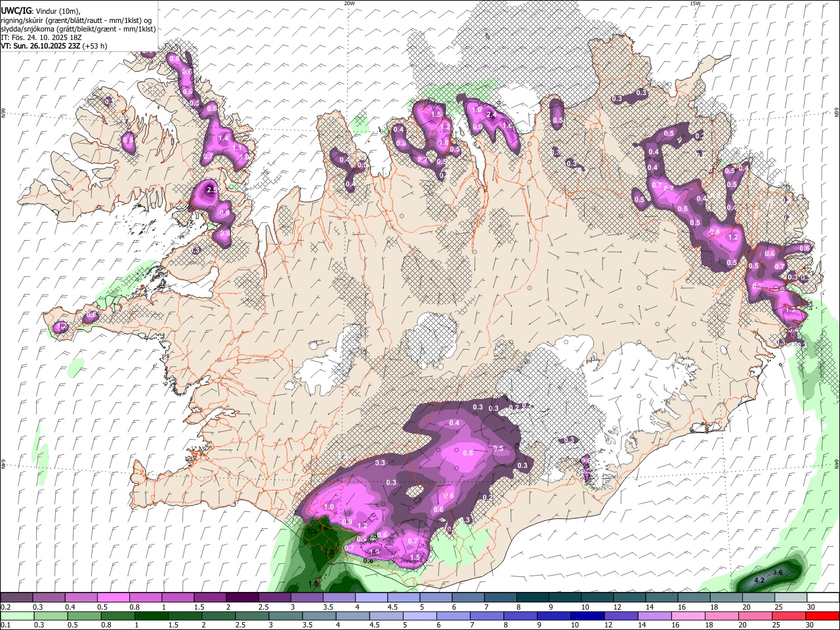Click the dark purple upper legend swatch labeled 2
The image size is (840, 630).
[242, 598]
